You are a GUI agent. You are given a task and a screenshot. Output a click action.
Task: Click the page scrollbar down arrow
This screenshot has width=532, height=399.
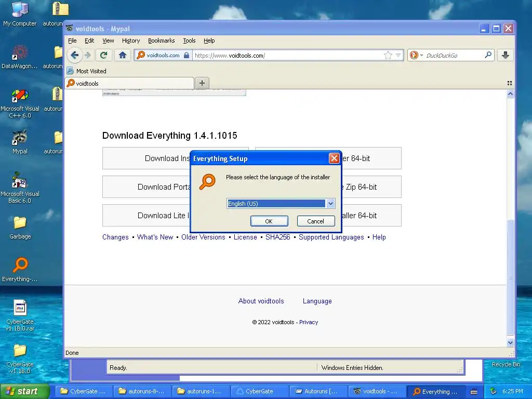pyautogui.click(x=510, y=343)
